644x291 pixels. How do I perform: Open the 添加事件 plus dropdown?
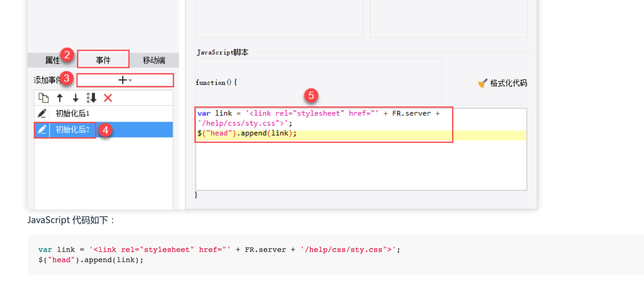(x=125, y=80)
